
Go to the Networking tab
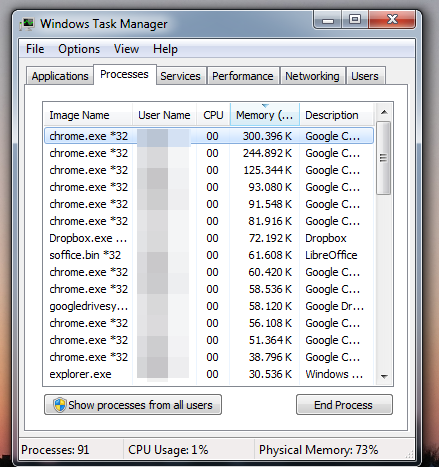pos(312,76)
